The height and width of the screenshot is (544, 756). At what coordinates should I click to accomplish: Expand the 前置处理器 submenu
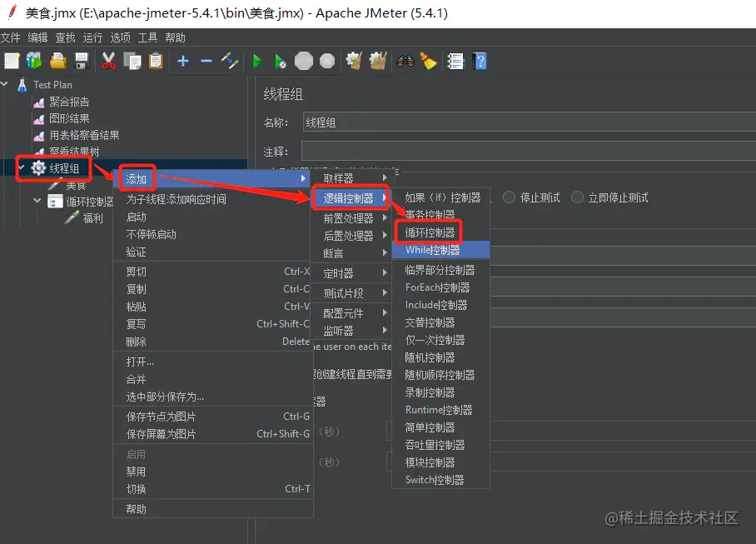coord(353,218)
